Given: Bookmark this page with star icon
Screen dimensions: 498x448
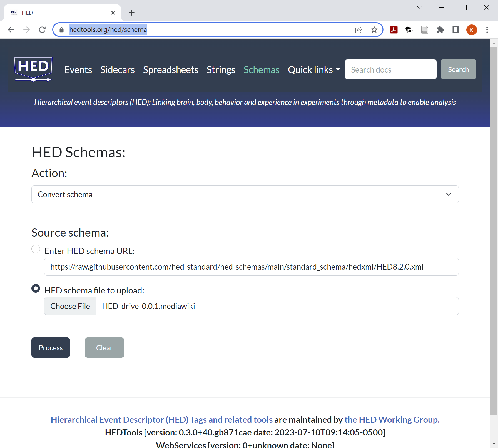Looking at the screenshot, I should (x=374, y=30).
